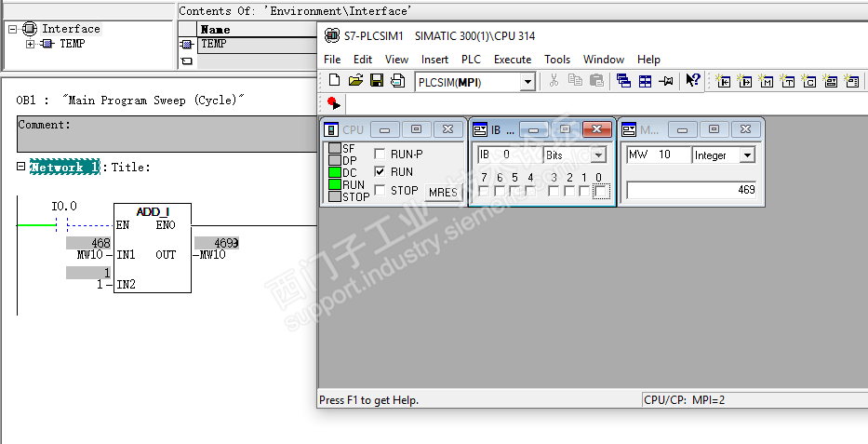Screen dimensions: 868x444
Task: Open the Help menu in PLCSIM
Action: point(648,60)
